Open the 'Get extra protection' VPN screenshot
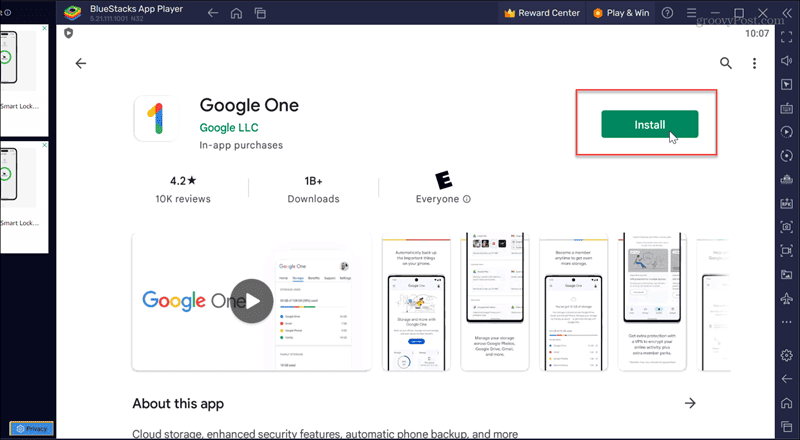 point(652,302)
